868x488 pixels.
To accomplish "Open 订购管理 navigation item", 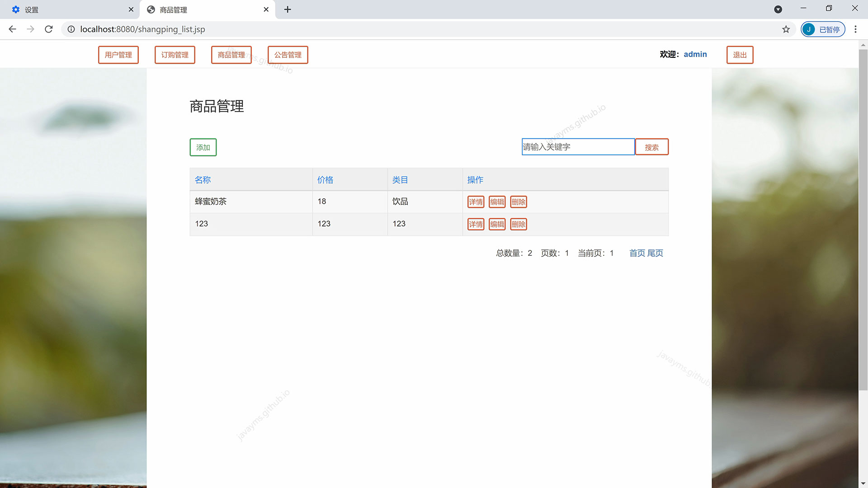I will coord(175,55).
